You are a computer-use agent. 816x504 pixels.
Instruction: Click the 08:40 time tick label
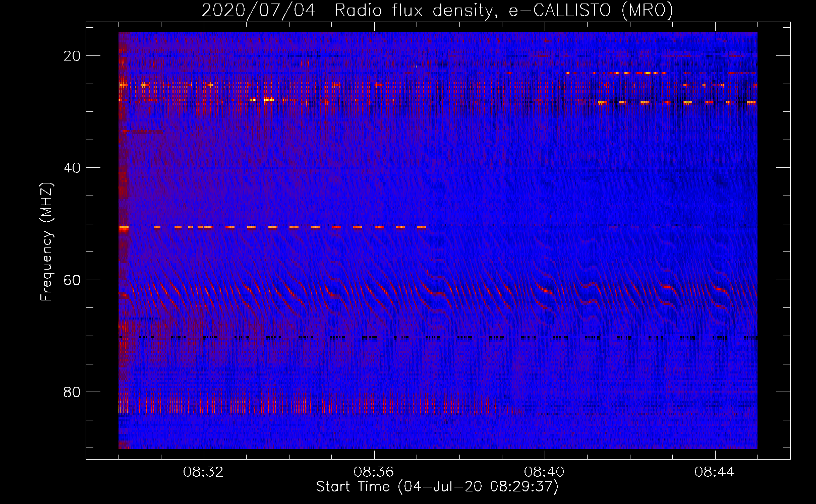pos(544,472)
